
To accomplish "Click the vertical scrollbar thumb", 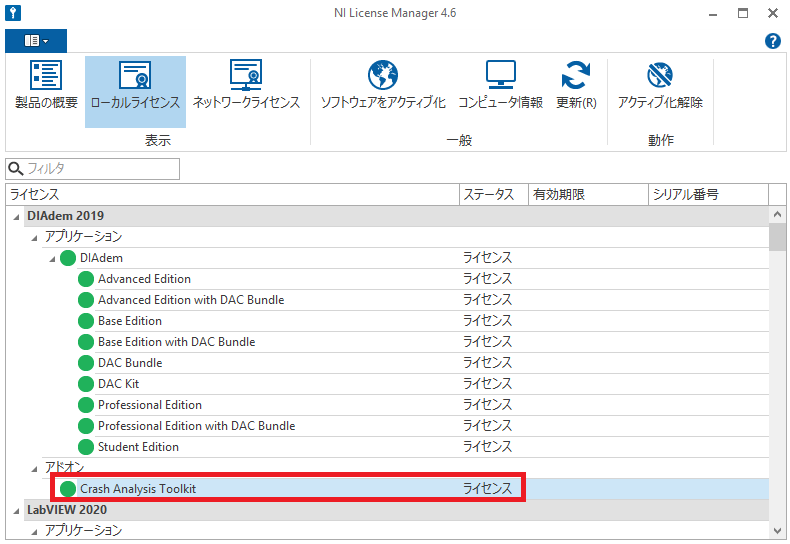I will (777, 237).
